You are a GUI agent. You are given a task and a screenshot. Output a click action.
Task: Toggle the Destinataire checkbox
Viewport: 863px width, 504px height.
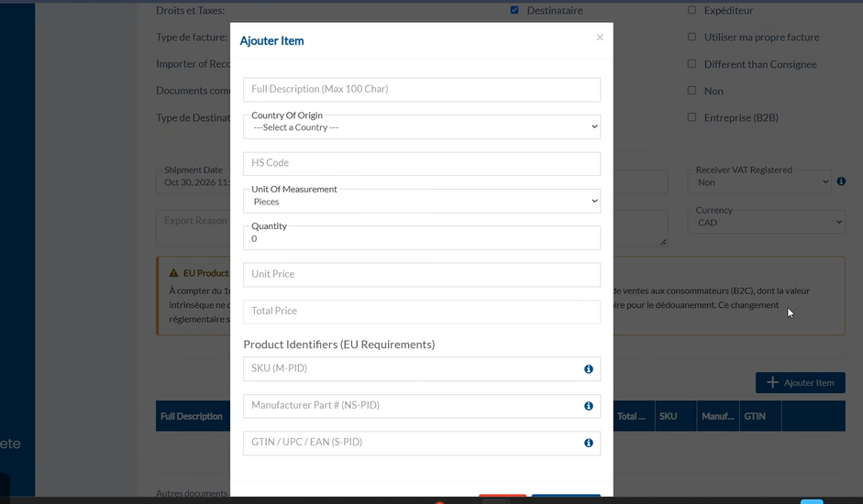[x=514, y=10]
